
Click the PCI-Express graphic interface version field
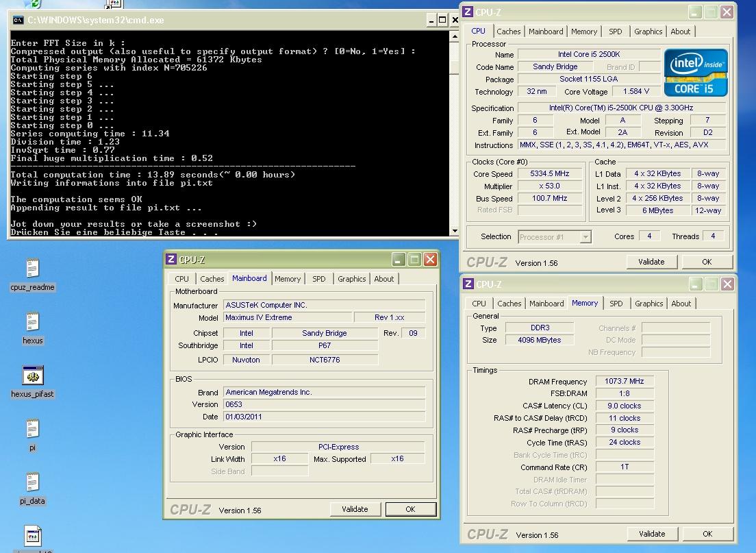pyautogui.click(x=338, y=447)
